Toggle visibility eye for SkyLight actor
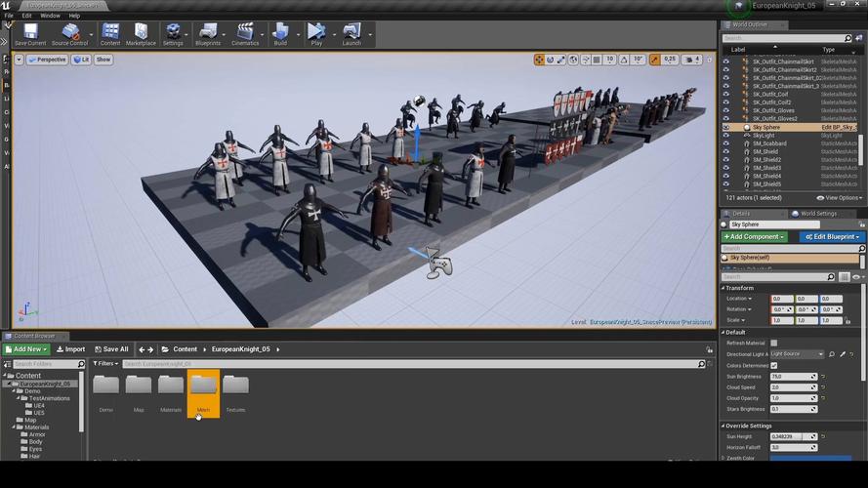Viewport: 868px width, 488px height. pos(725,136)
